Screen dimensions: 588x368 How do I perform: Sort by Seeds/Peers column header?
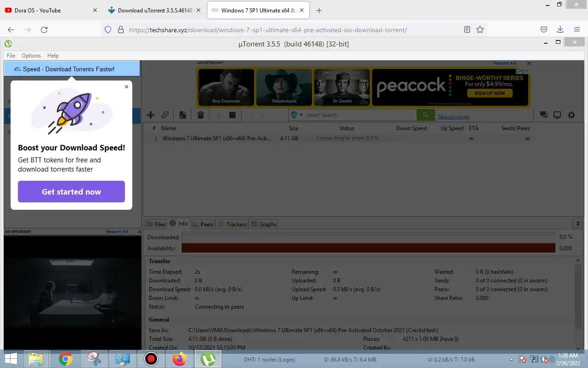[515, 128]
